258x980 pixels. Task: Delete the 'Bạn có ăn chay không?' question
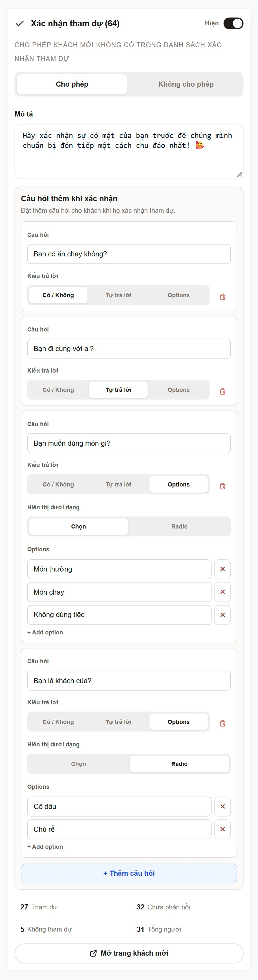coord(223,297)
